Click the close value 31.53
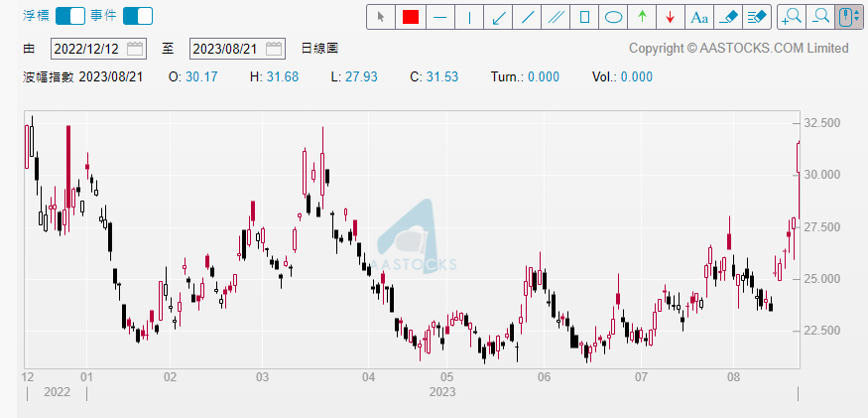The image size is (868, 418). click(442, 77)
